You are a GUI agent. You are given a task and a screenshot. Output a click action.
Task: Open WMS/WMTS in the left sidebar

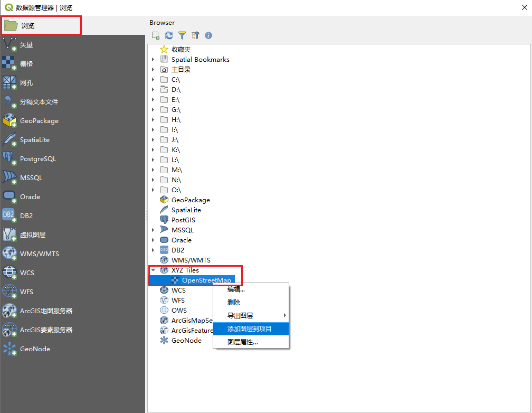click(x=73, y=254)
